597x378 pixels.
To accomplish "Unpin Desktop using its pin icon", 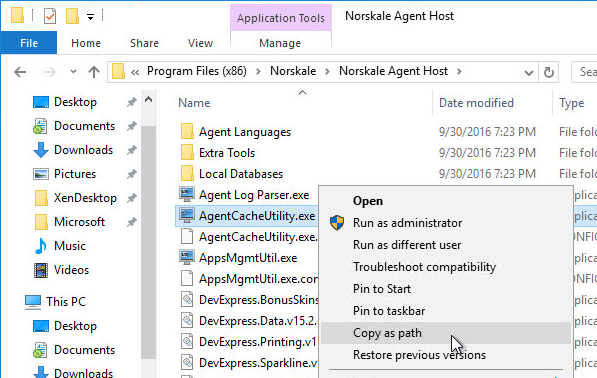I will point(132,102).
